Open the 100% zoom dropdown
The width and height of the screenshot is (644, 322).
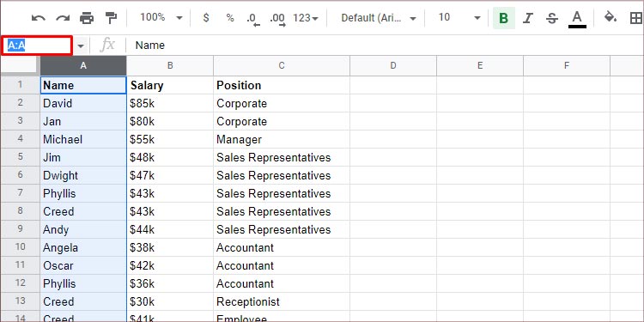161,18
